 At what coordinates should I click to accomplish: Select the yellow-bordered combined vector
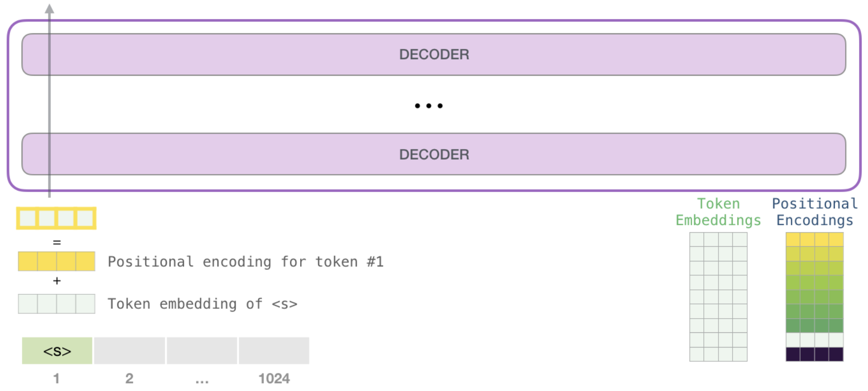coord(56,218)
